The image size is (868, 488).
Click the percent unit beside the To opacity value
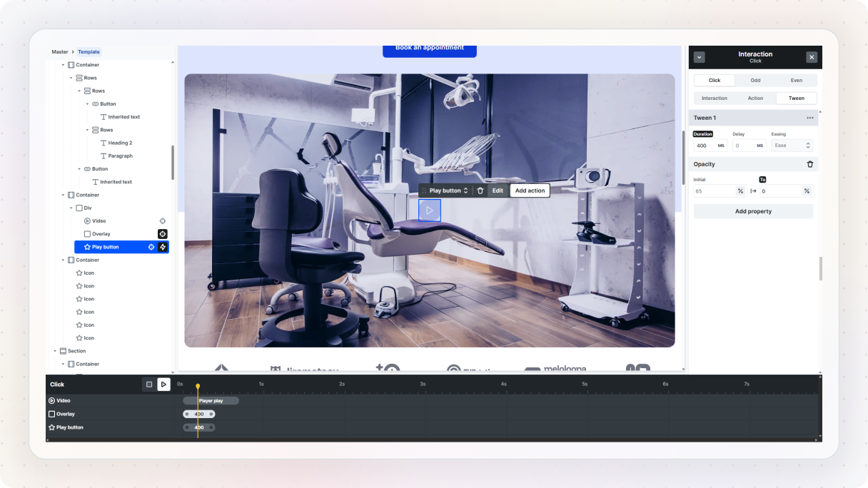click(x=807, y=191)
